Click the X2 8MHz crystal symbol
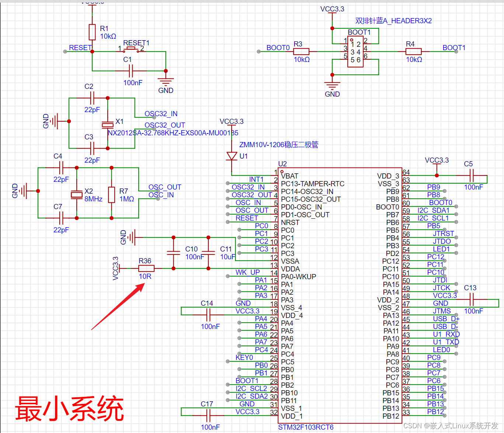 pos(77,195)
